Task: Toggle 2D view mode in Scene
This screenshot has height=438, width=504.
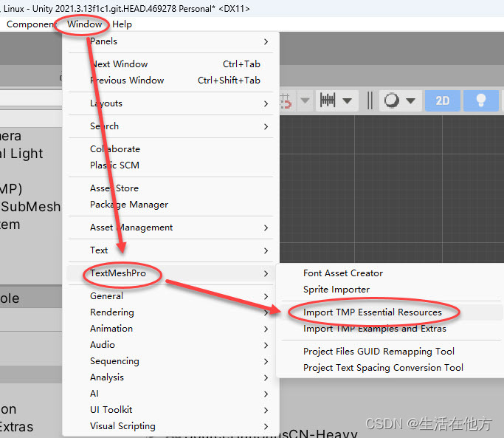Action: tap(442, 100)
